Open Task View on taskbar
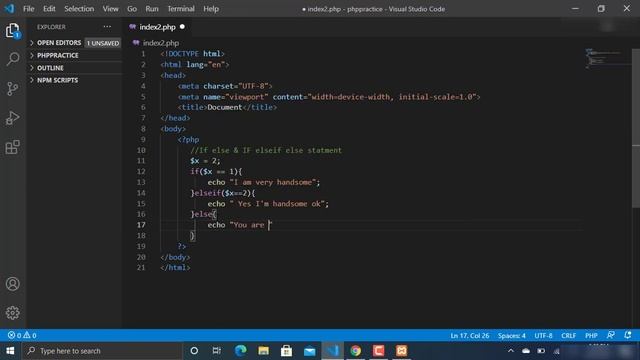Image resolution: width=640 pixels, height=360 pixels. (x=217, y=351)
